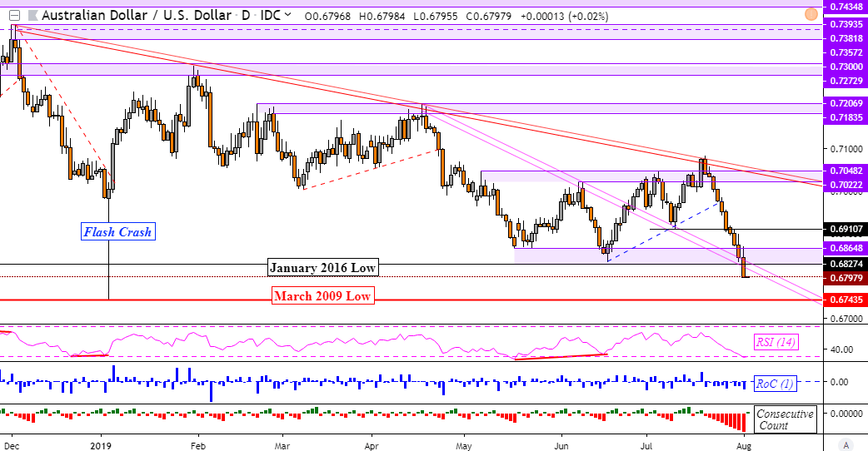Image resolution: width=868 pixels, height=451 pixels.
Task: Click the 0.71835 price label
Action: click(x=846, y=117)
